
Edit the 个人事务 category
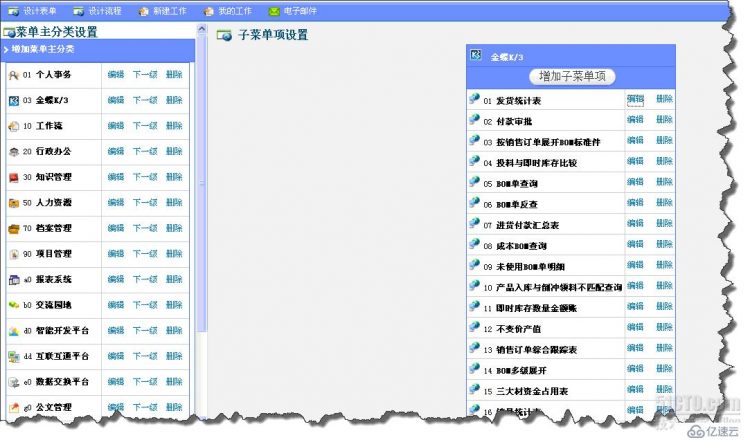point(116,75)
